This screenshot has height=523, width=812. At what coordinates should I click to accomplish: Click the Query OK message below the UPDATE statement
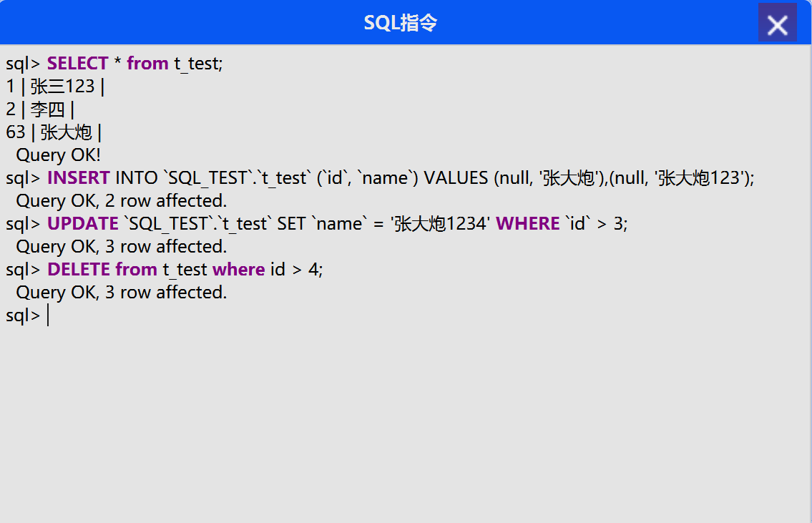pyautogui.click(x=121, y=247)
